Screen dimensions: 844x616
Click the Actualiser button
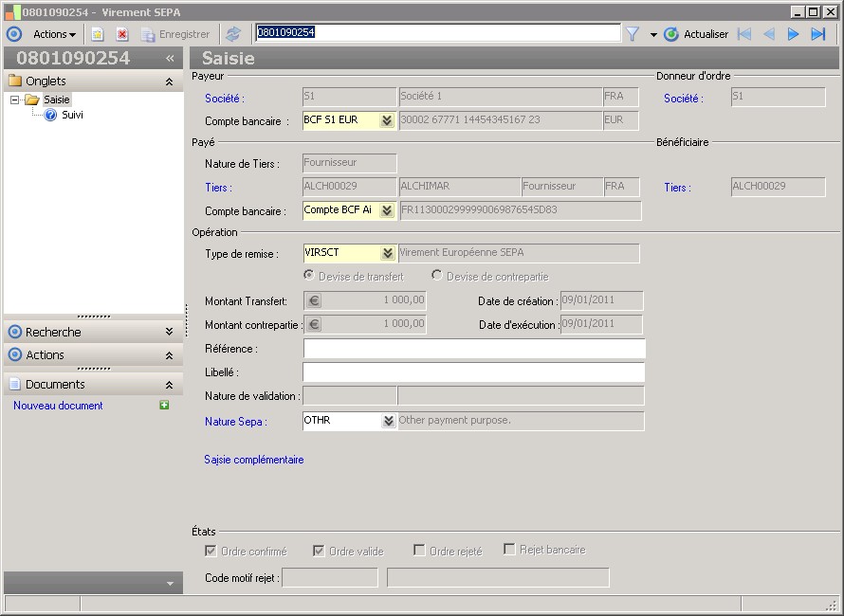pos(696,34)
